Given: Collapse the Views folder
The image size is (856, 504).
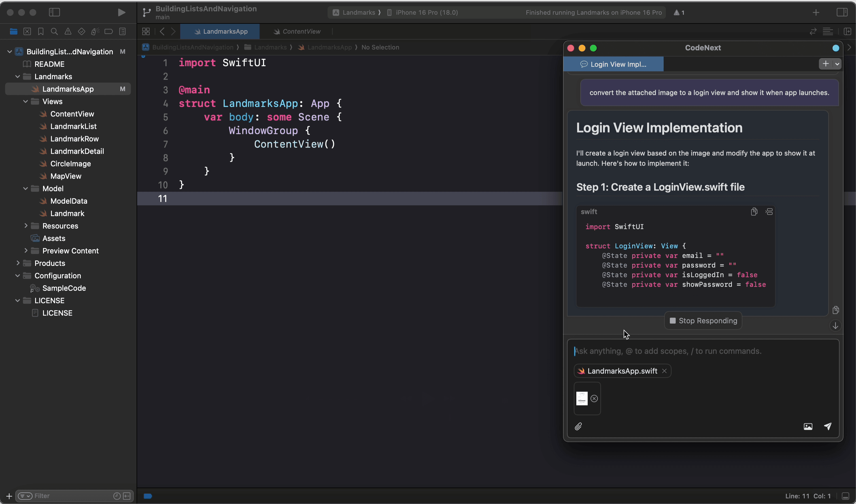Looking at the screenshot, I should [x=26, y=101].
